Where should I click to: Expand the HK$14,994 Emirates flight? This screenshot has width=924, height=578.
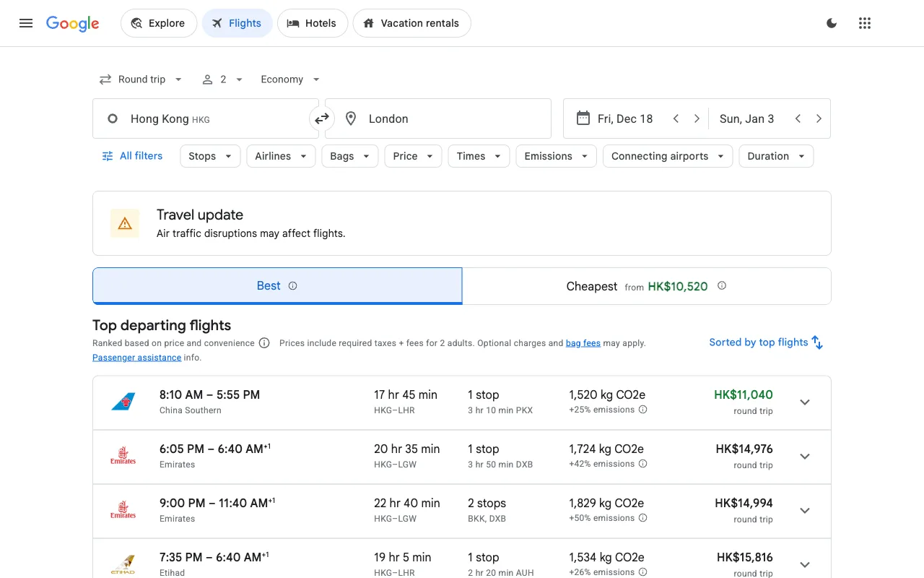805,511
